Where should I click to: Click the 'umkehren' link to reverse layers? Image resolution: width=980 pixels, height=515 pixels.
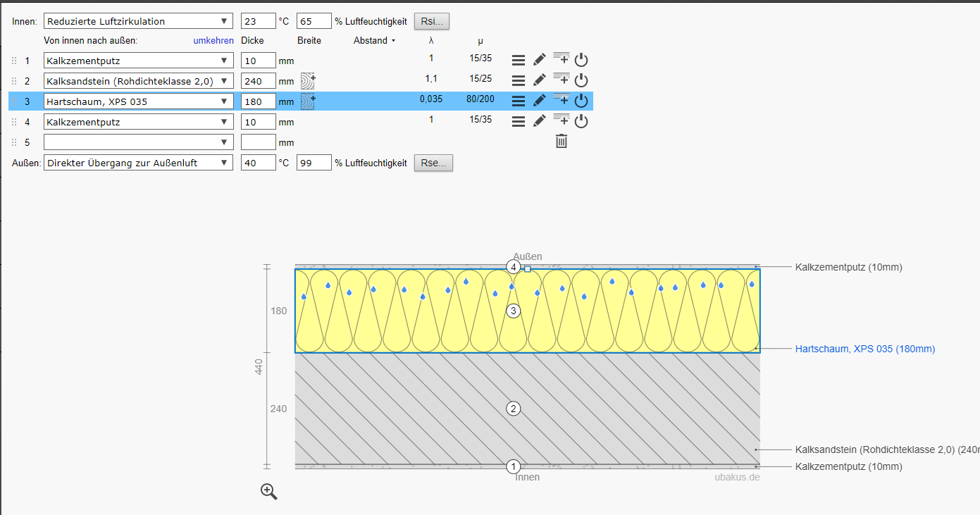point(213,41)
